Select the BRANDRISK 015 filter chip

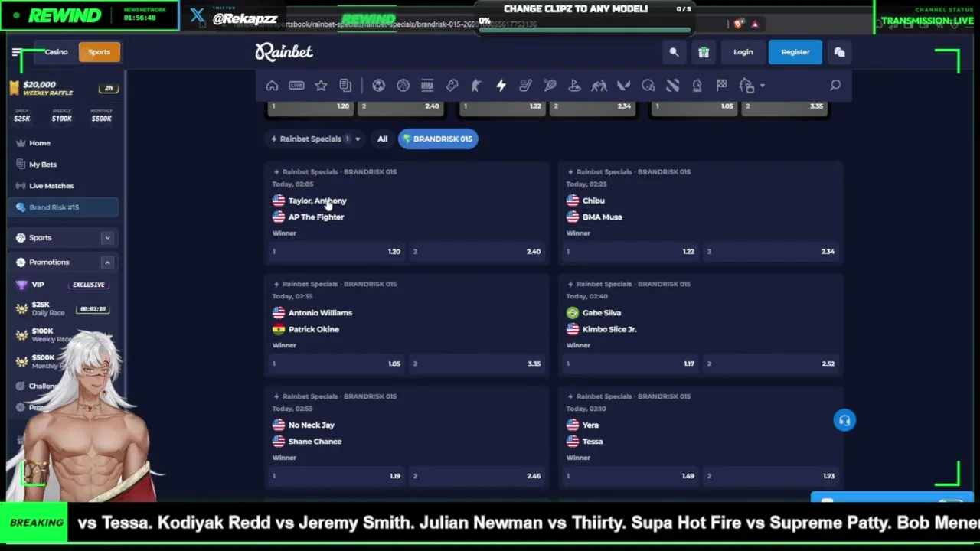tap(437, 139)
